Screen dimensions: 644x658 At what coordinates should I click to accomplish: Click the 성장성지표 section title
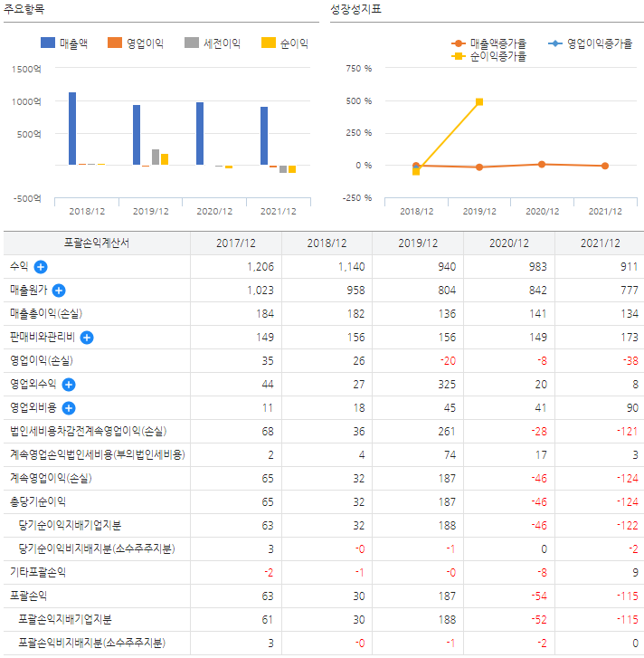pyautogui.click(x=355, y=9)
